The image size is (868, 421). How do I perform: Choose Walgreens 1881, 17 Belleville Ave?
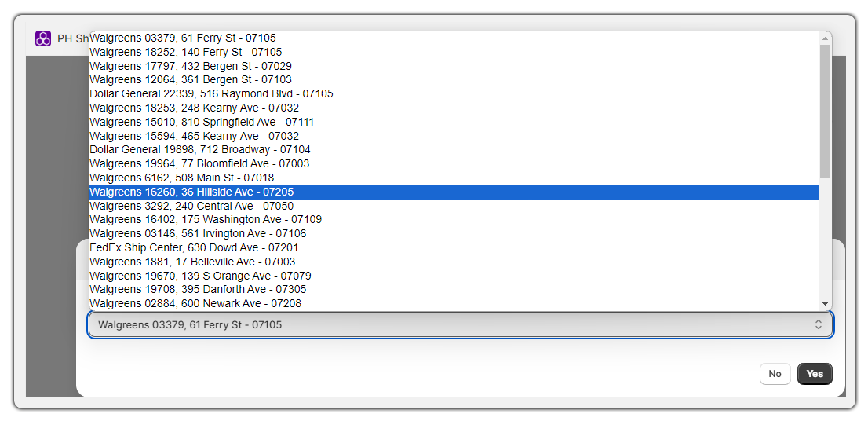pyautogui.click(x=454, y=262)
